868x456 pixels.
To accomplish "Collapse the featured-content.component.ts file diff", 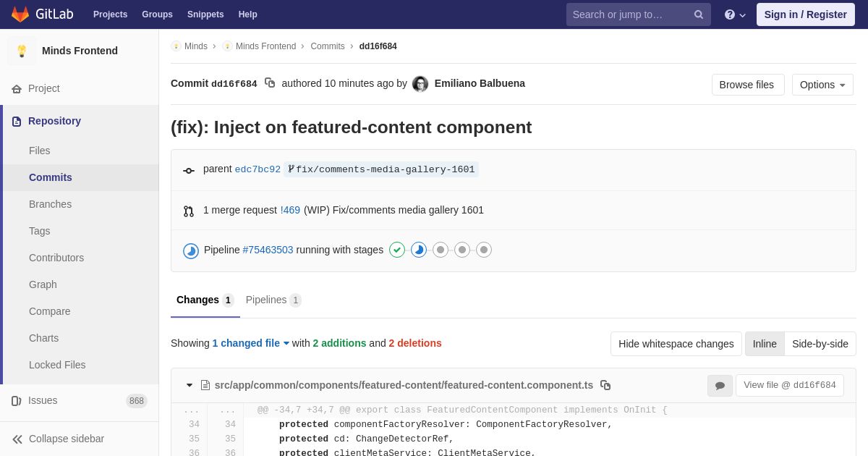I will coord(190,385).
